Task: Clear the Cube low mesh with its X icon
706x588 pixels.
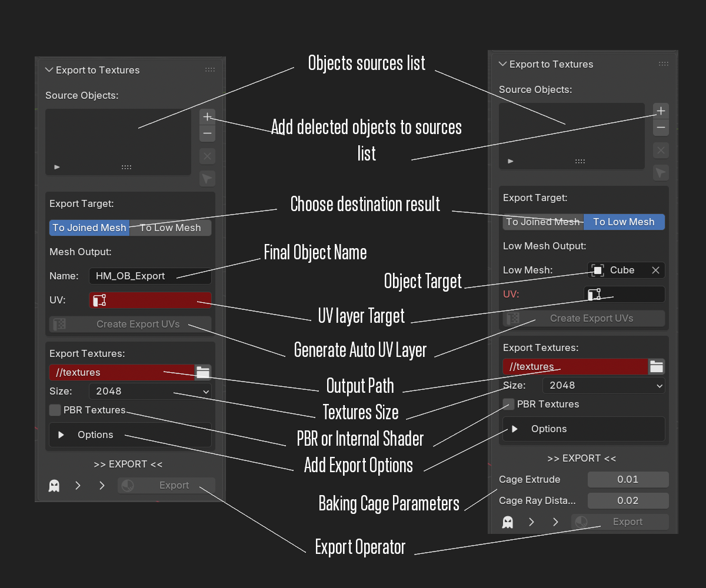Action: coord(655,270)
